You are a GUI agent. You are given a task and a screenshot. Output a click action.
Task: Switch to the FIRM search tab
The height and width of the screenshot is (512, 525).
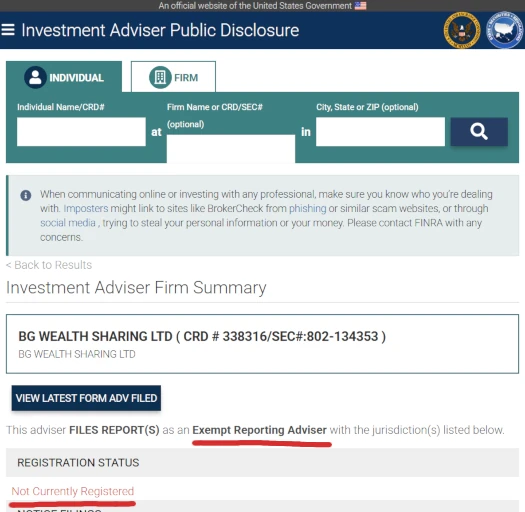(173, 77)
